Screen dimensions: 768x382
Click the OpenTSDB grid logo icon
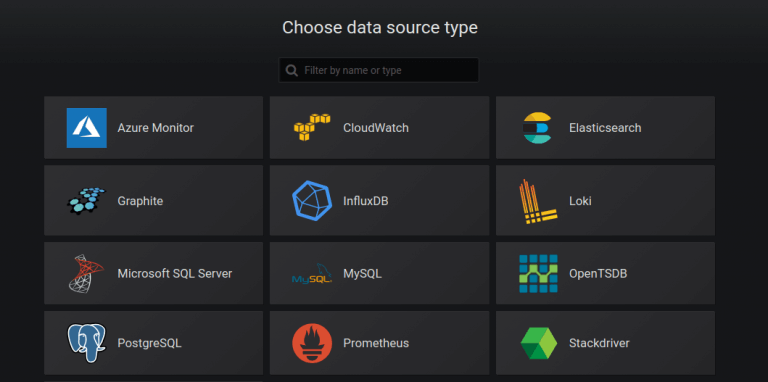pos(538,273)
